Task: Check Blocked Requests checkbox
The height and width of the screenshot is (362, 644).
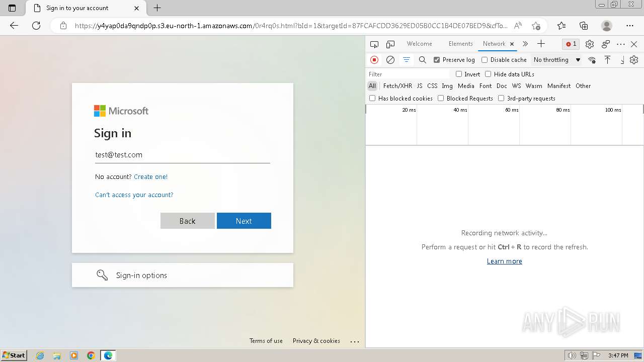Action: coord(441,98)
